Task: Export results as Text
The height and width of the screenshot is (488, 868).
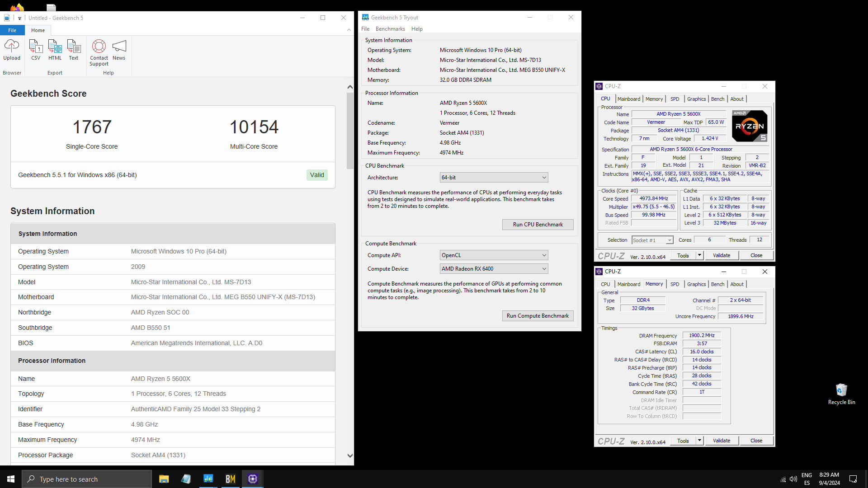Action: [74, 50]
